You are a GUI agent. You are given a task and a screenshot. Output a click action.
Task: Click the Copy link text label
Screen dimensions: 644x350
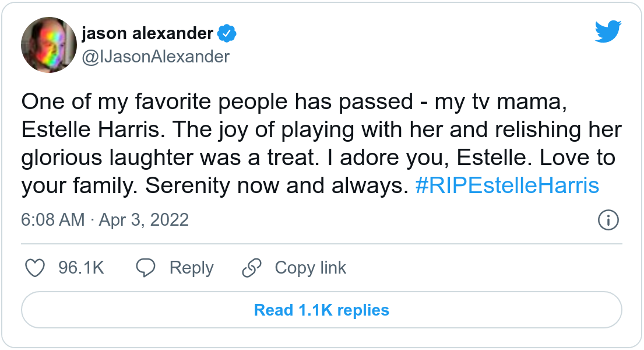click(x=310, y=268)
